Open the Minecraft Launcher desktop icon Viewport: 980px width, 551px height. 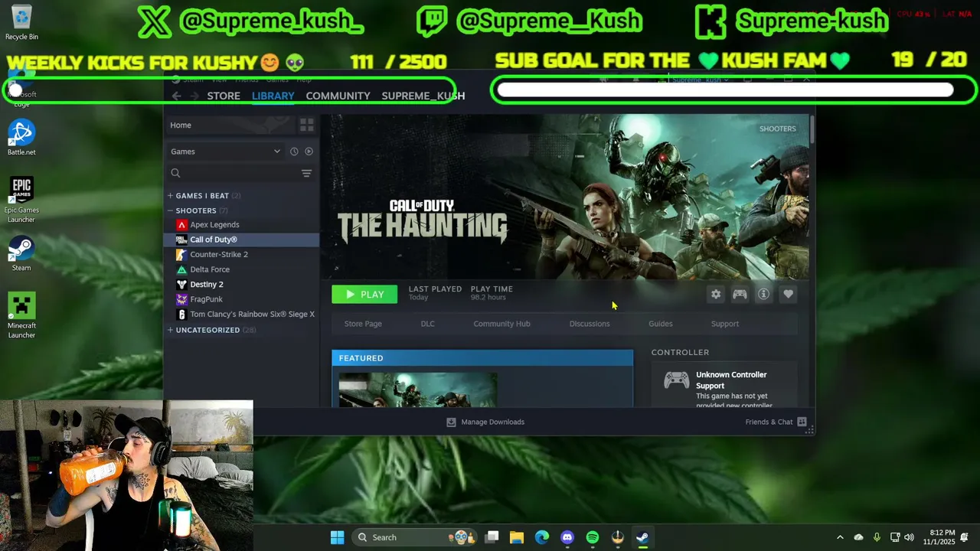(21, 315)
